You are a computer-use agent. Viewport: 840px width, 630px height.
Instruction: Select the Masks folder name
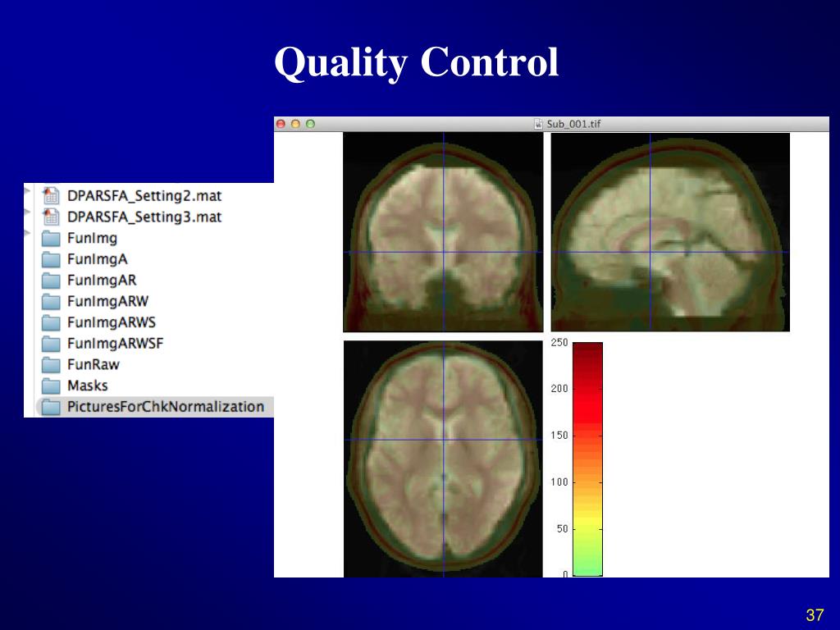[x=87, y=386]
